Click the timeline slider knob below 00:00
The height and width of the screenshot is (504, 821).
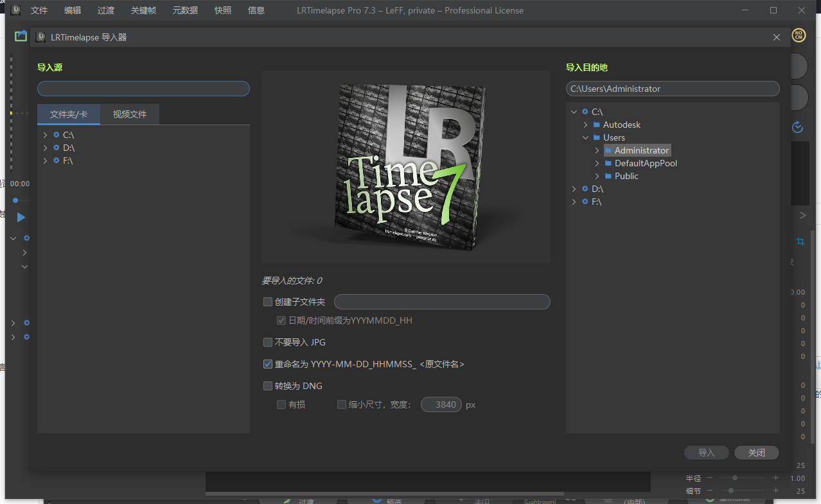[15, 200]
